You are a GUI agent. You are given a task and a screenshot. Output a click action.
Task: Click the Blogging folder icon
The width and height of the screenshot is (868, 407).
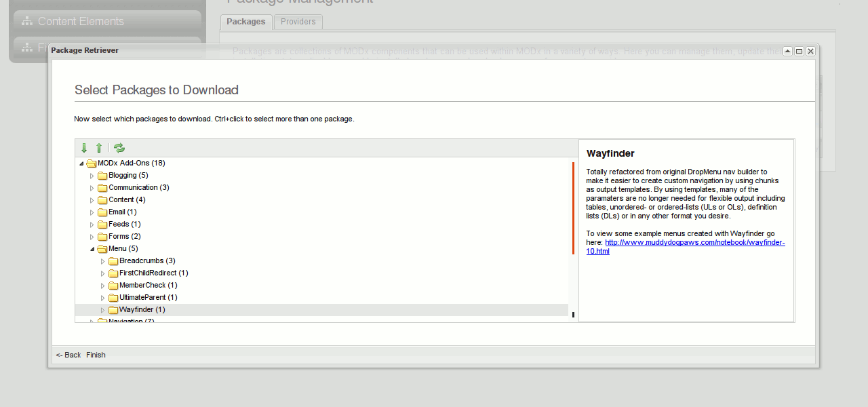(103, 176)
